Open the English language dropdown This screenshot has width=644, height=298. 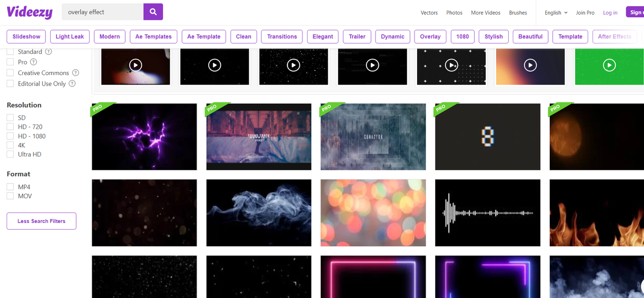pyautogui.click(x=555, y=13)
